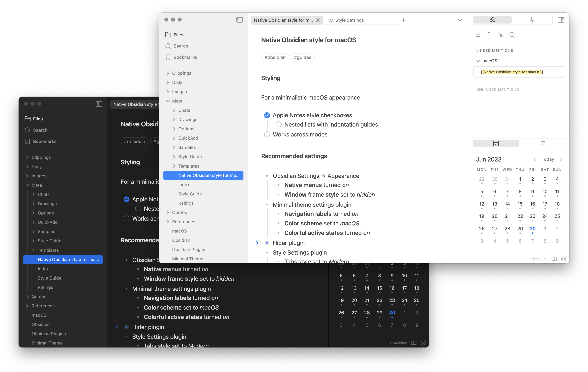Click the new tab plus button

(x=404, y=20)
